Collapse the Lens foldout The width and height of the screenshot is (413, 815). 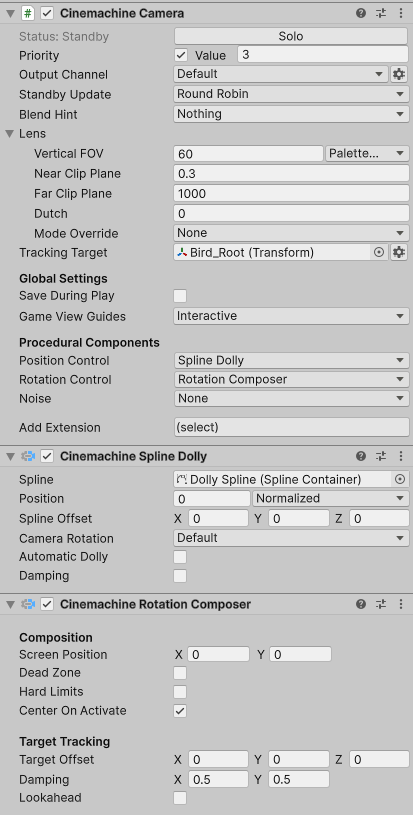click(9, 134)
